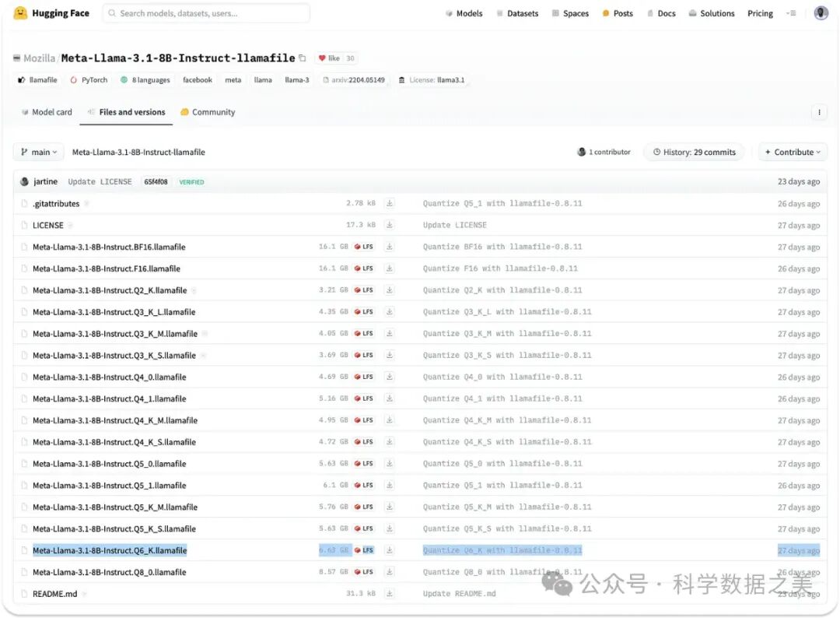Click the search models input field
The width and height of the screenshot is (840, 618).
[x=206, y=13]
